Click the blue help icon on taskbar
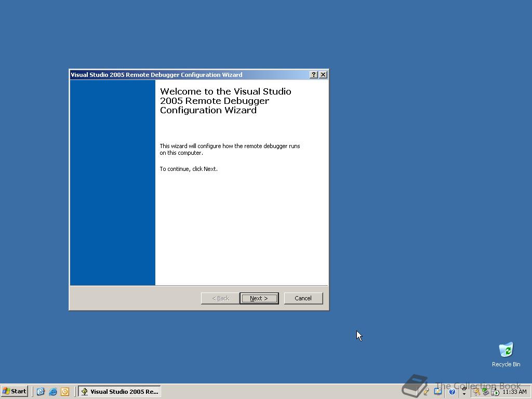Viewport: 532px width, 399px height. click(x=452, y=392)
